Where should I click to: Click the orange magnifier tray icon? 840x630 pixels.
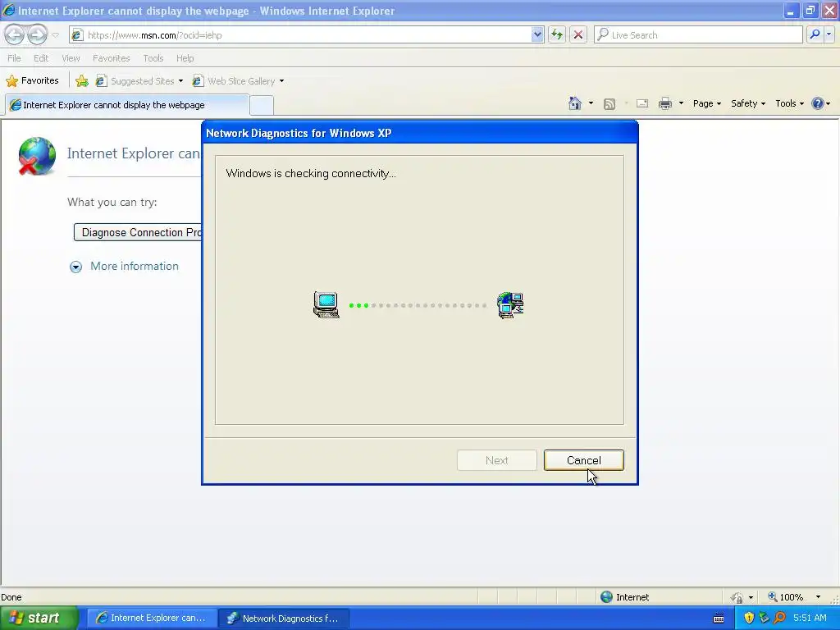point(779,618)
